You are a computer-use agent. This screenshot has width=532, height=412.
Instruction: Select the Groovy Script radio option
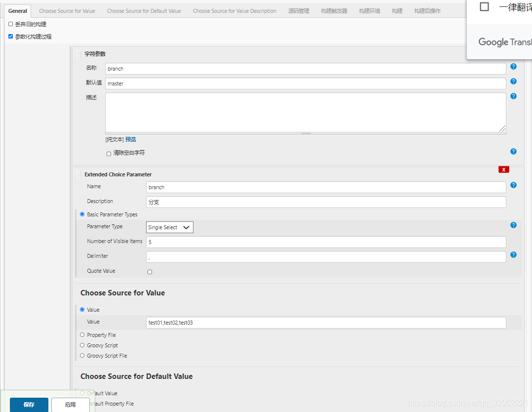coord(82,345)
